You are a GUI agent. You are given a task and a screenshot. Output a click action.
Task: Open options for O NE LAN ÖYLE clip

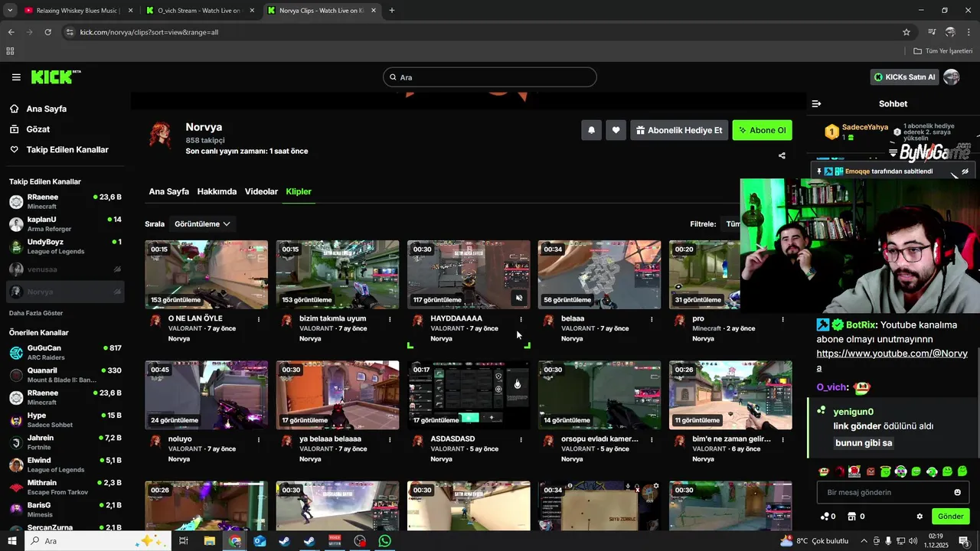[259, 319]
